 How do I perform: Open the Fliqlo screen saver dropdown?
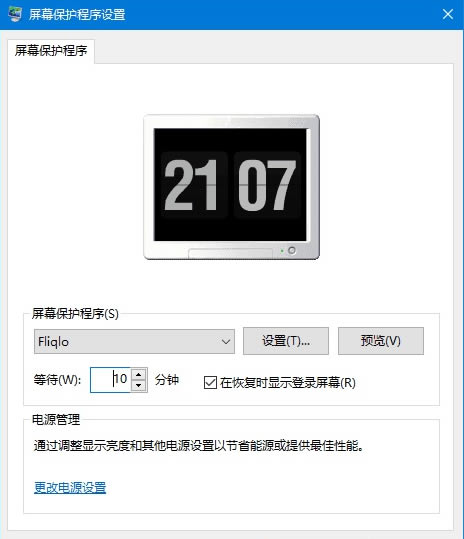(134, 342)
